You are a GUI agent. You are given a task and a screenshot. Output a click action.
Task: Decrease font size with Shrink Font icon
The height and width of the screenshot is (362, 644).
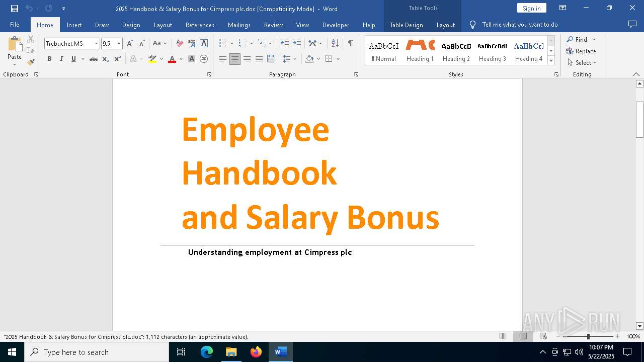click(x=142, y=43)
